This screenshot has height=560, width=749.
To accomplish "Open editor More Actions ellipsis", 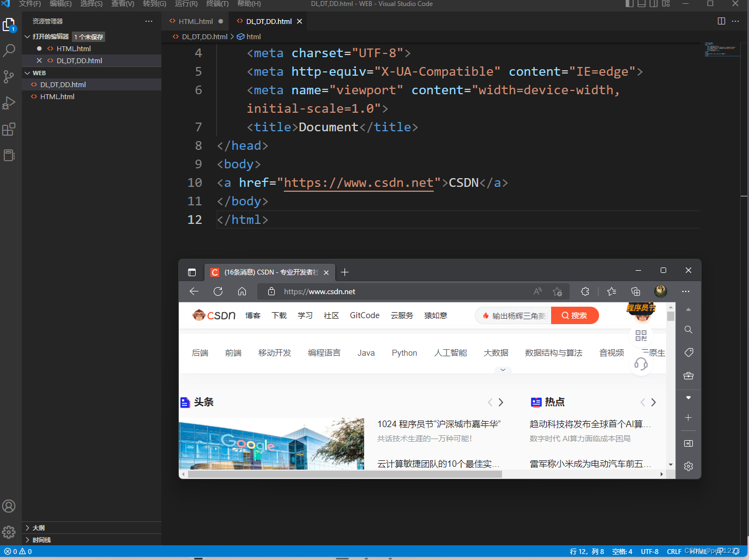I will pyautogui.click(x=735, y=21).
